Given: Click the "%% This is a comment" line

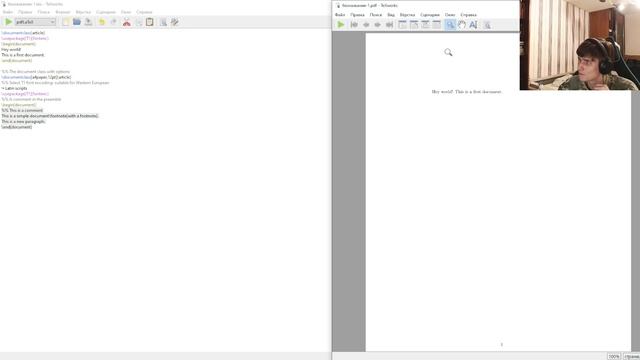Looking at the screenshot, I should (22, 110).
